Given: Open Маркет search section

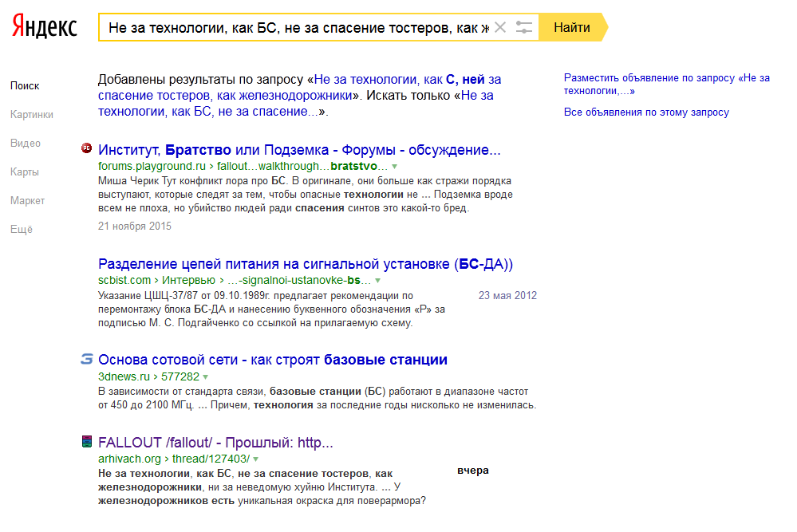Looking at the screenshot, I should [x=28, y=200].
